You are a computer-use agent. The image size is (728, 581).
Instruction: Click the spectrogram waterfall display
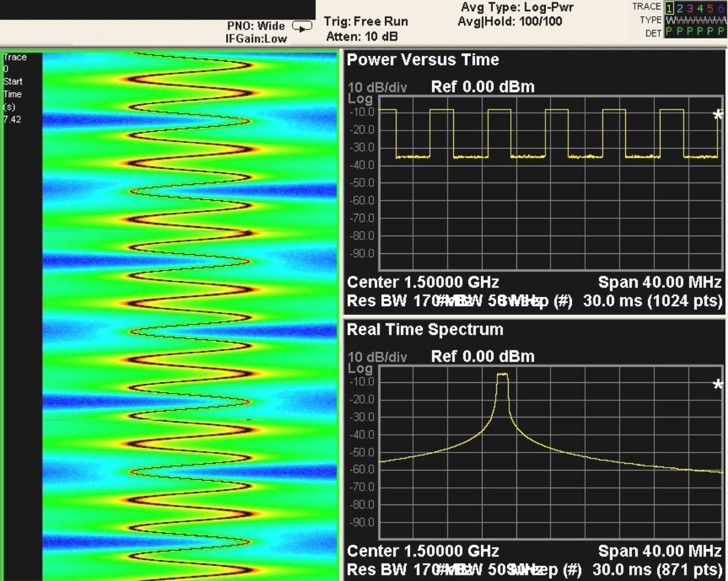point(190,316)
